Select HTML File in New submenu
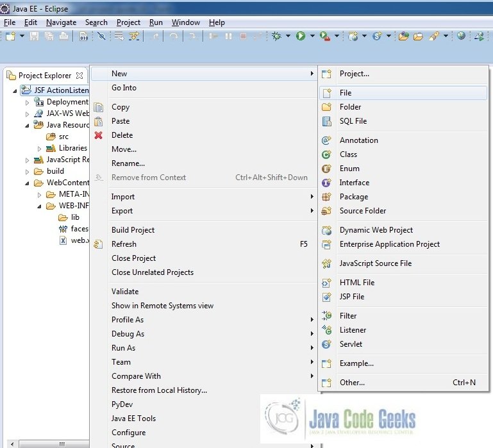 (403, 283)
